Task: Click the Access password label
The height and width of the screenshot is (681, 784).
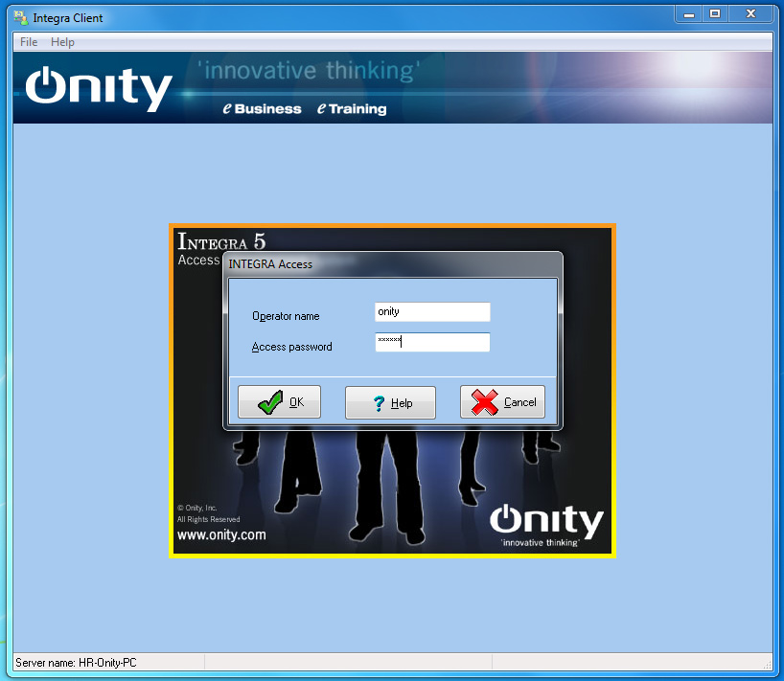Action: [x=291, y=347]
